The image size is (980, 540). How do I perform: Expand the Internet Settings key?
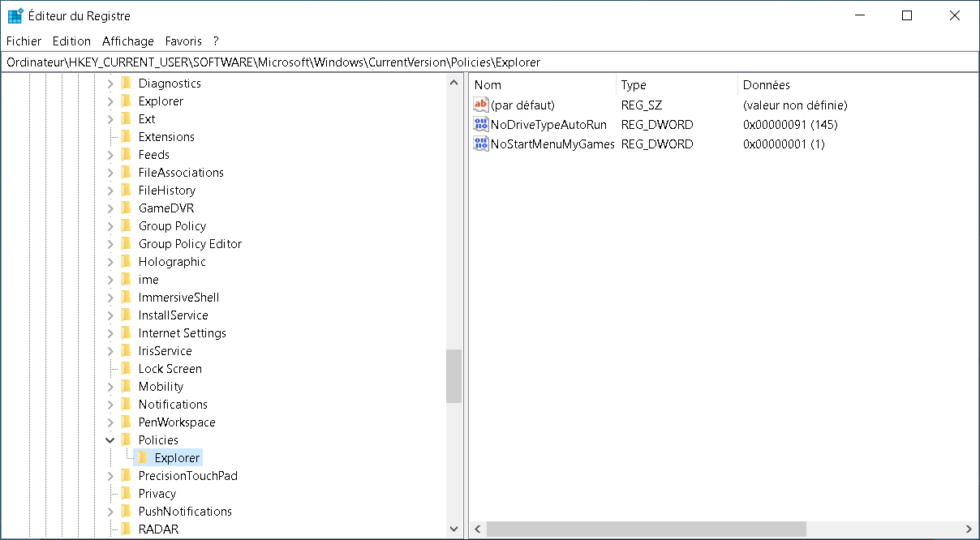click(110, 333)
